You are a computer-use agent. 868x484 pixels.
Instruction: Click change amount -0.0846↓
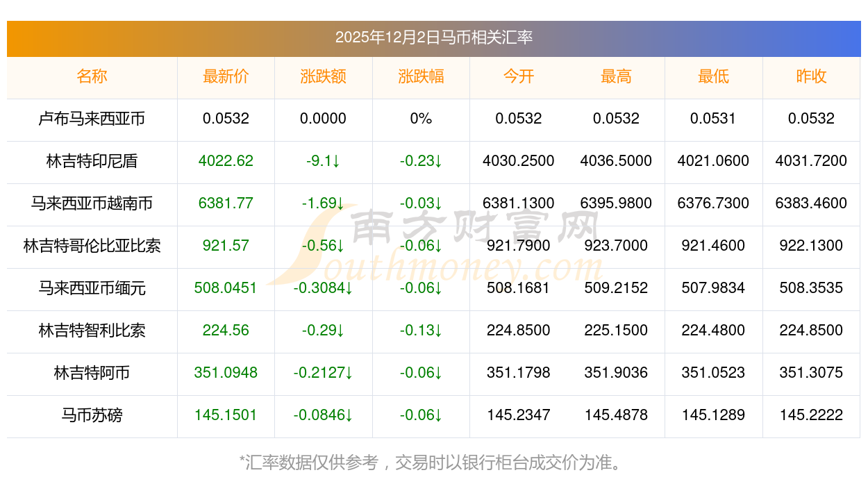tap(324, 415)
